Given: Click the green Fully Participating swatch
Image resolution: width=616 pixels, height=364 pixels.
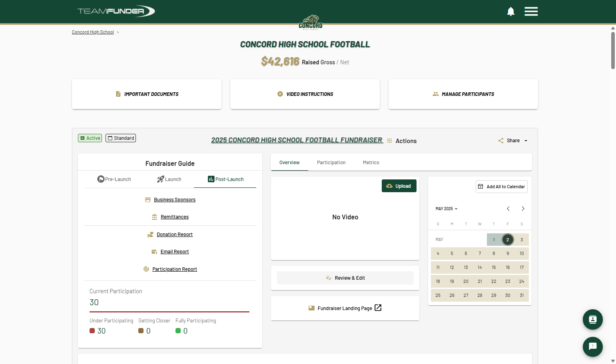Looking at the screenshot, I should coord(178,331).
